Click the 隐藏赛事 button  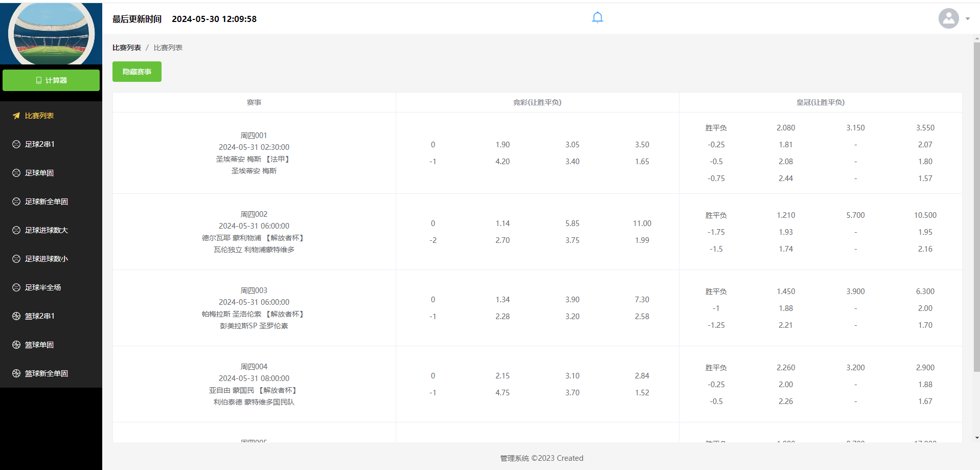click(x=137, y=72)
